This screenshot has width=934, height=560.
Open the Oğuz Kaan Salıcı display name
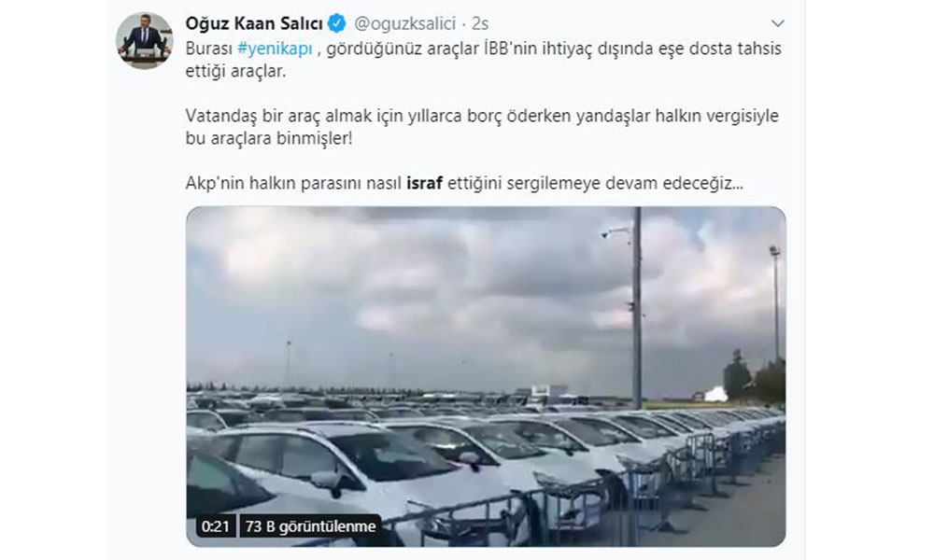254,24
